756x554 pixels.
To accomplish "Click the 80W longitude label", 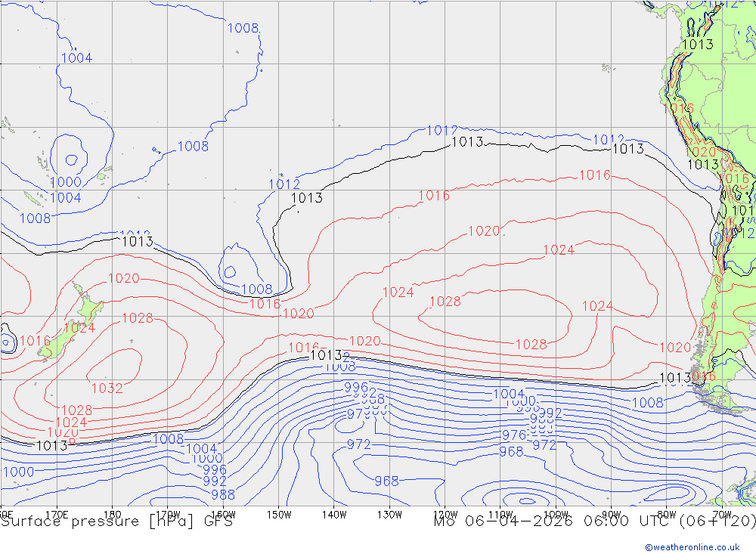I will point(667,515).
